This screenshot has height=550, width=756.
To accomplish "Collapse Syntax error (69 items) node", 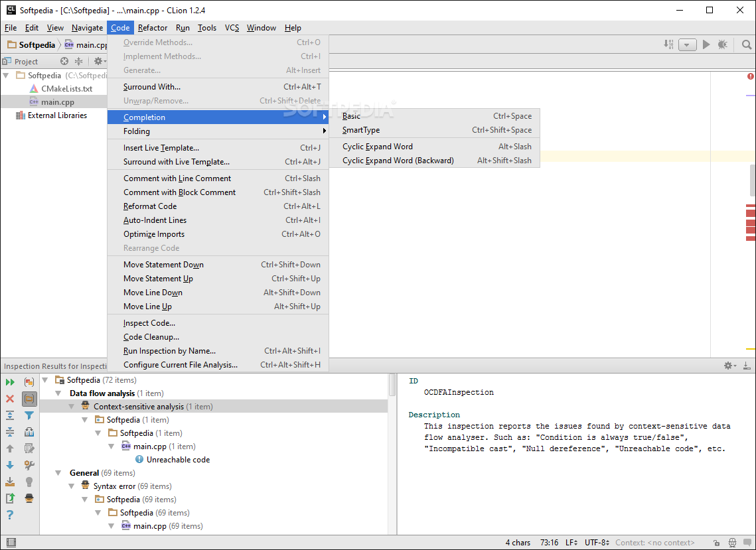I will pos(72,486).
